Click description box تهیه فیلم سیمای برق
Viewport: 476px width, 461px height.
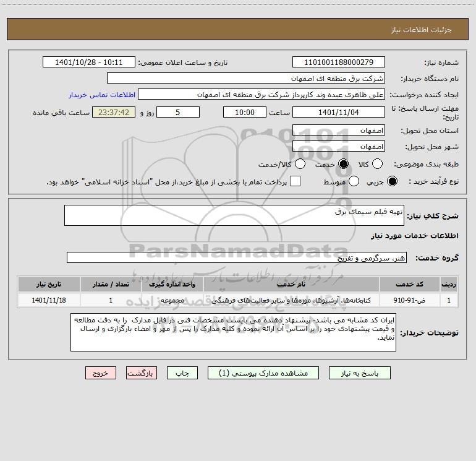[x=234, y=215]
